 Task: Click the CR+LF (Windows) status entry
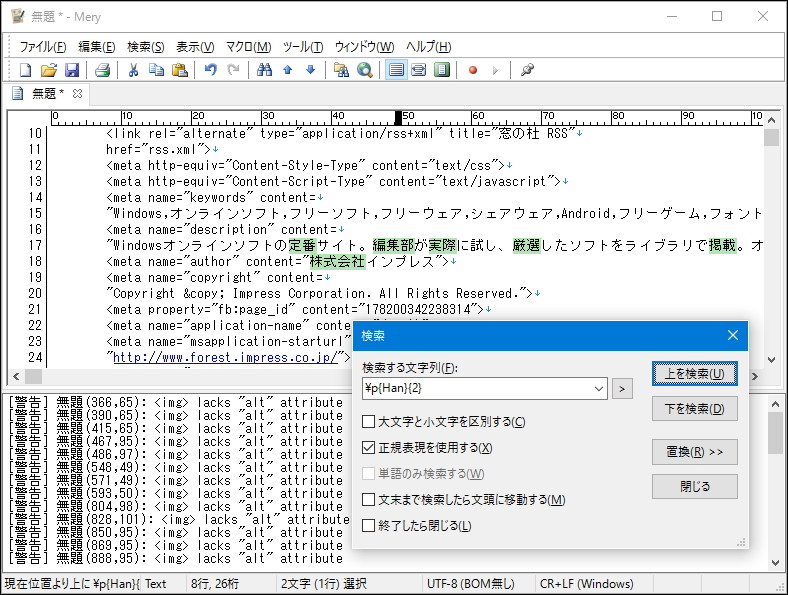tap(586, 584)
